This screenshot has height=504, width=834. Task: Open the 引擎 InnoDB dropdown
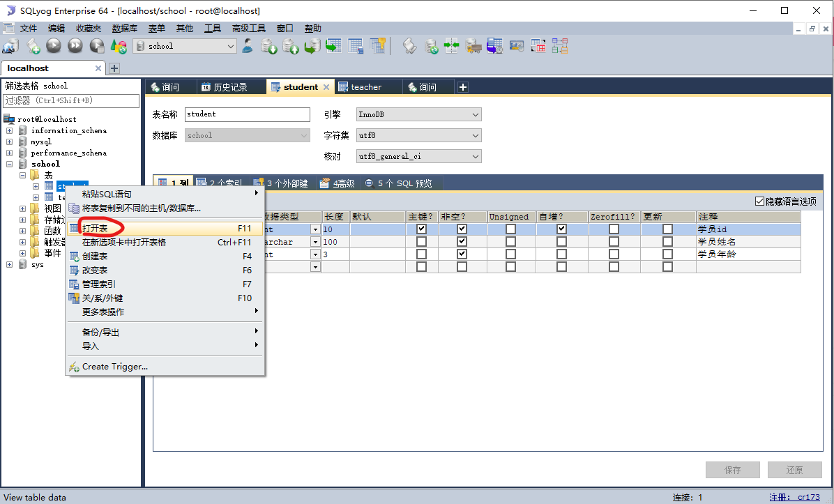click(x=475, y=114)
